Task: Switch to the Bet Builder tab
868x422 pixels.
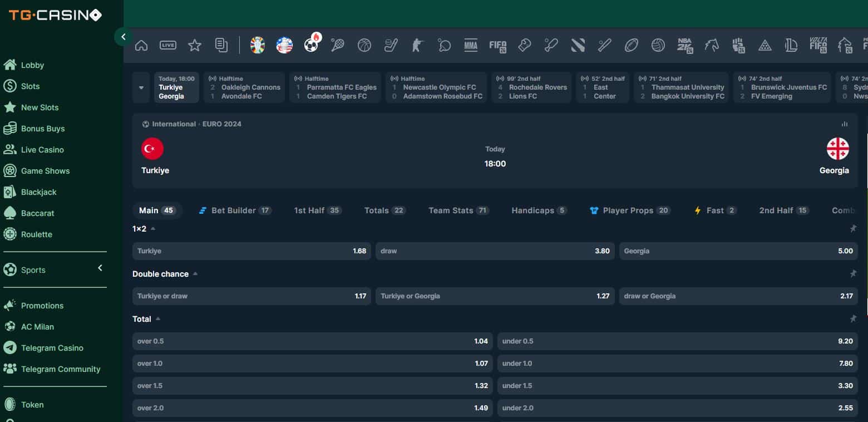Action: 235,210
